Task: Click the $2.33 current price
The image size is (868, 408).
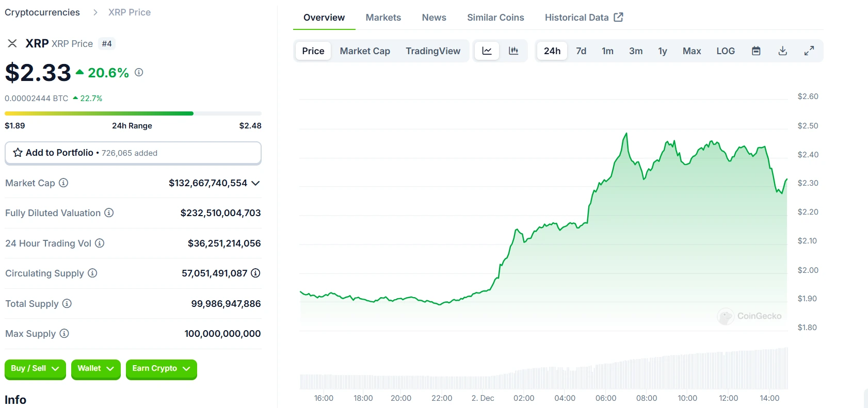Action: [x=38, y=73]
